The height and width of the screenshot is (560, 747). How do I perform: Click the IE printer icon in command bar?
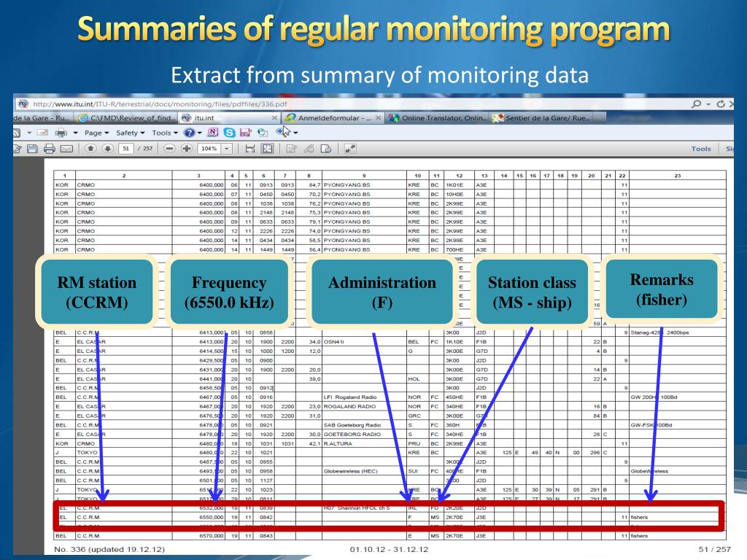pyautogui.click(x=61, y=133)
